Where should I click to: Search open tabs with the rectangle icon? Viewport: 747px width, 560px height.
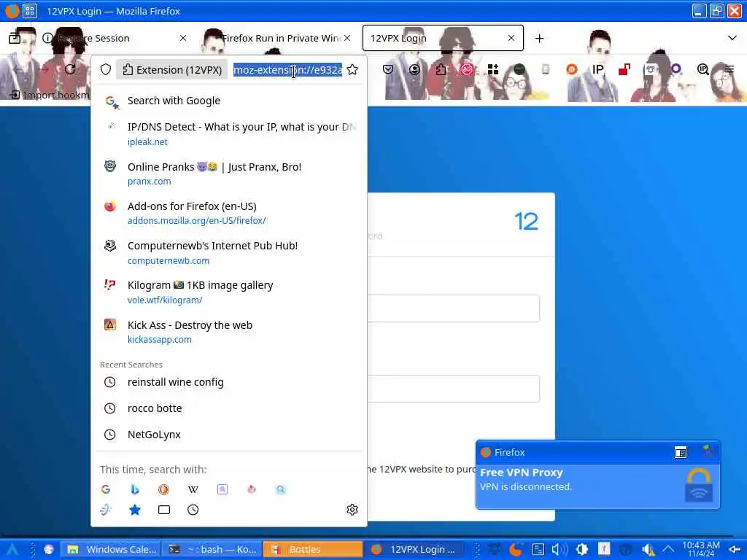[x=164, y=510]
